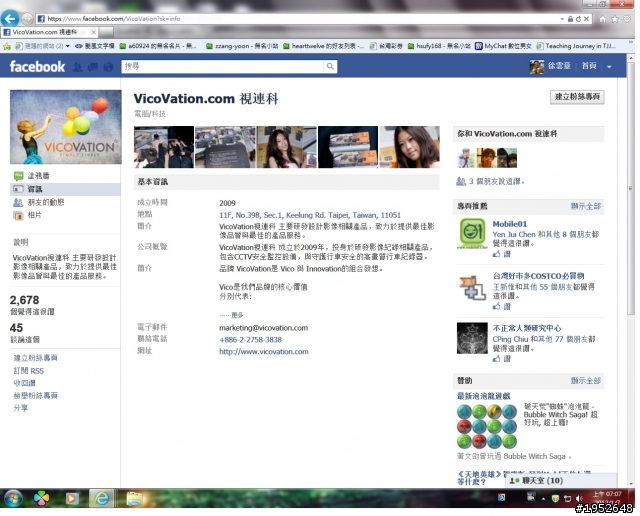640x516 pixels.
Task: Select the wall tab 塗鴉牆 in sidebar
Action: point(38,176)
